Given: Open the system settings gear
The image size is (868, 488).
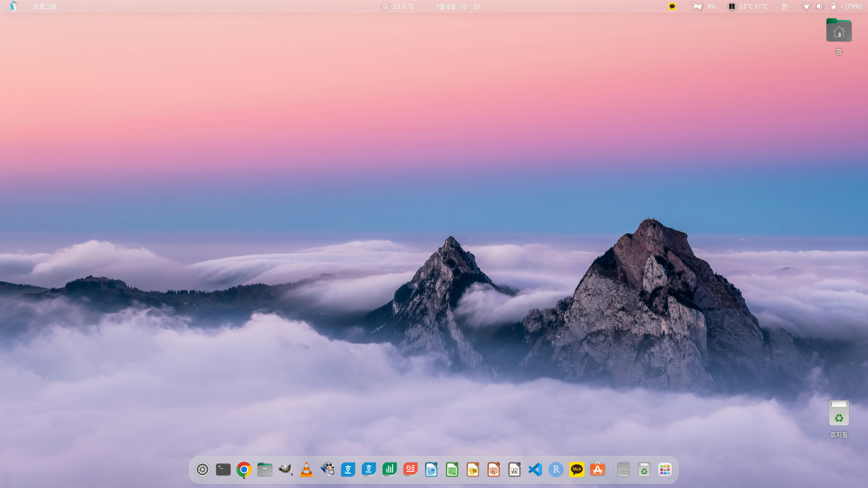Looking at the screenshot, I should click(x=202, y=470).
